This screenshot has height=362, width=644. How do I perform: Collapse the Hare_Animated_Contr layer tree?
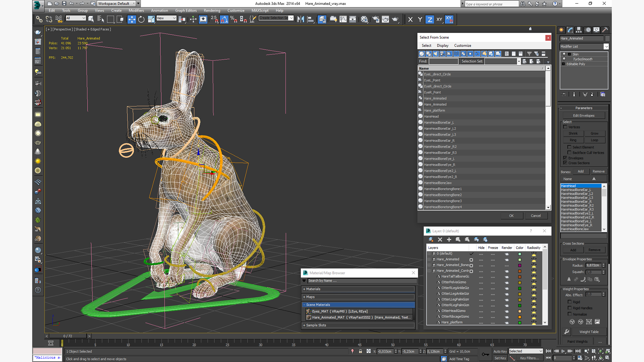(x=429, y=271)
